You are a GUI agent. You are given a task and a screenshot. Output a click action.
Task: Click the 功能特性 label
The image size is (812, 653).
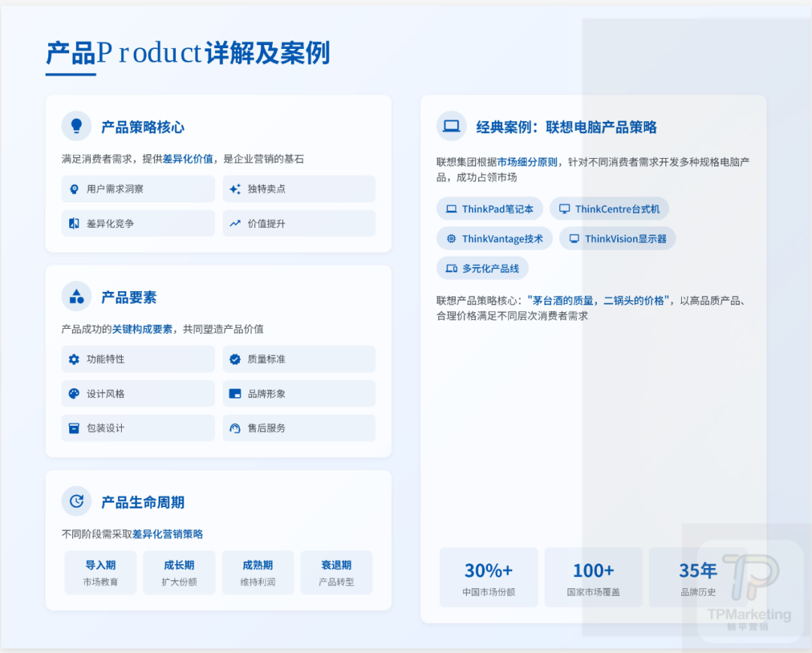pos(106,359)
